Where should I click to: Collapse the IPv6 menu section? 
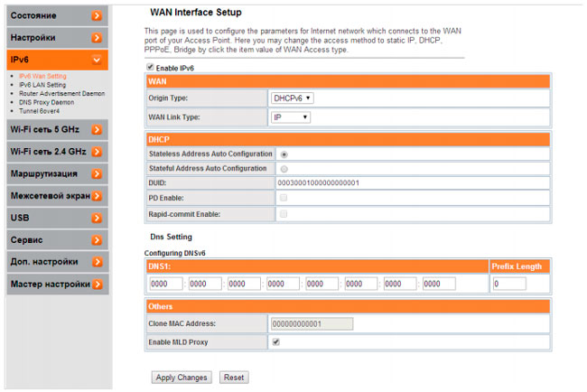point(97,61)
